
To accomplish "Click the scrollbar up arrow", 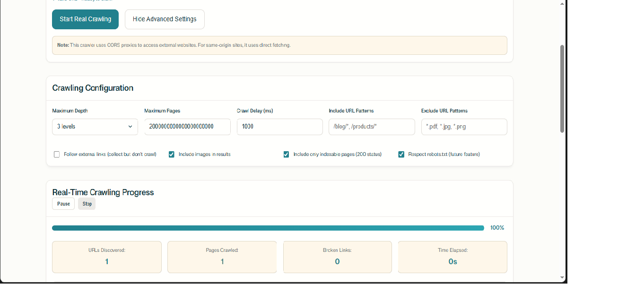I will coord(562,4).
